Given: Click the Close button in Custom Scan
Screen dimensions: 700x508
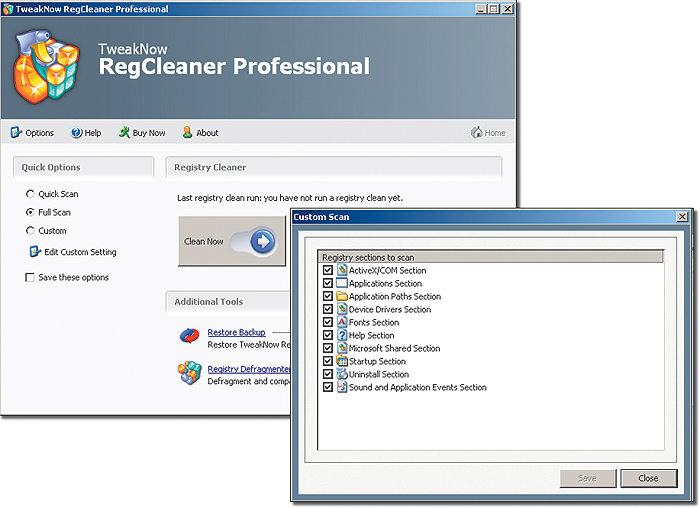Looking at the screenshot, I should coord(649,478).
